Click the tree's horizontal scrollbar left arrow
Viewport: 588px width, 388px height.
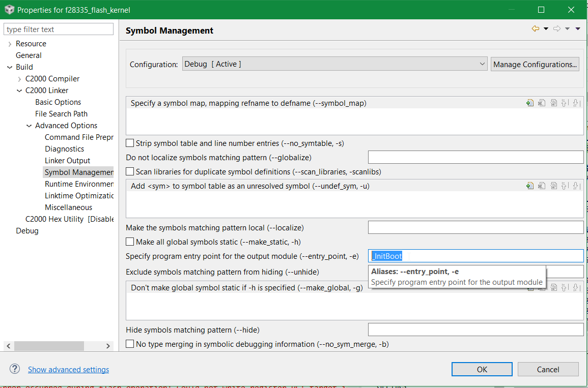coord(9,346)
